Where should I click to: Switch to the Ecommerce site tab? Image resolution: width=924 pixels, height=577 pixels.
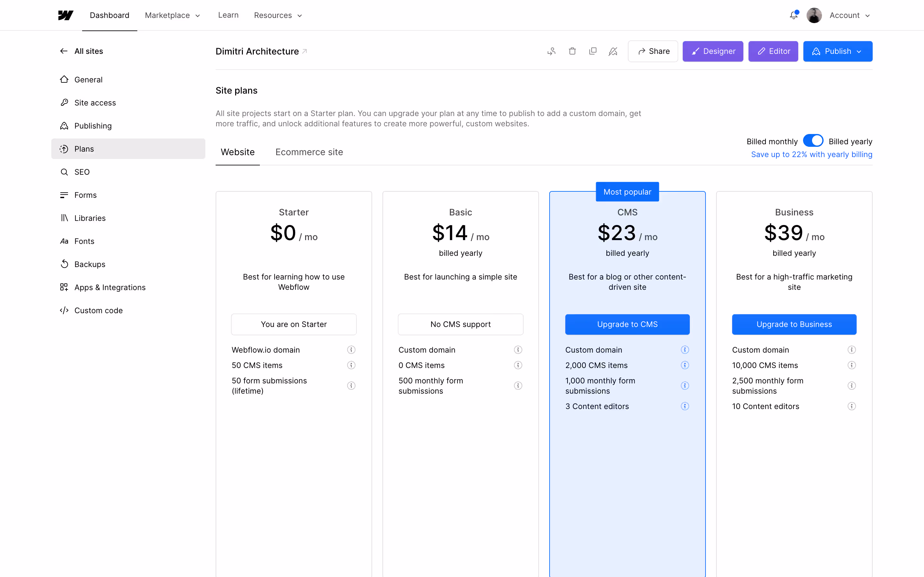(309, 152)
